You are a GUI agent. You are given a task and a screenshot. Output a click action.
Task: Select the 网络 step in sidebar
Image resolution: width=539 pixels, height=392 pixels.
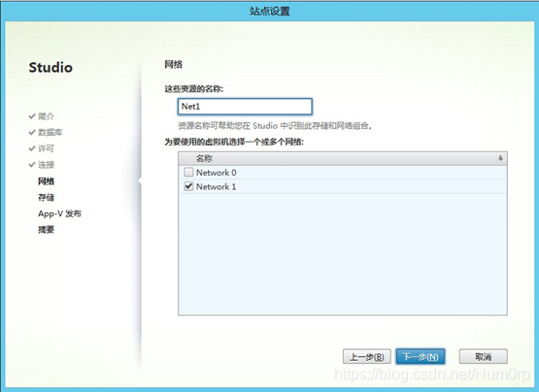(46, 181)
